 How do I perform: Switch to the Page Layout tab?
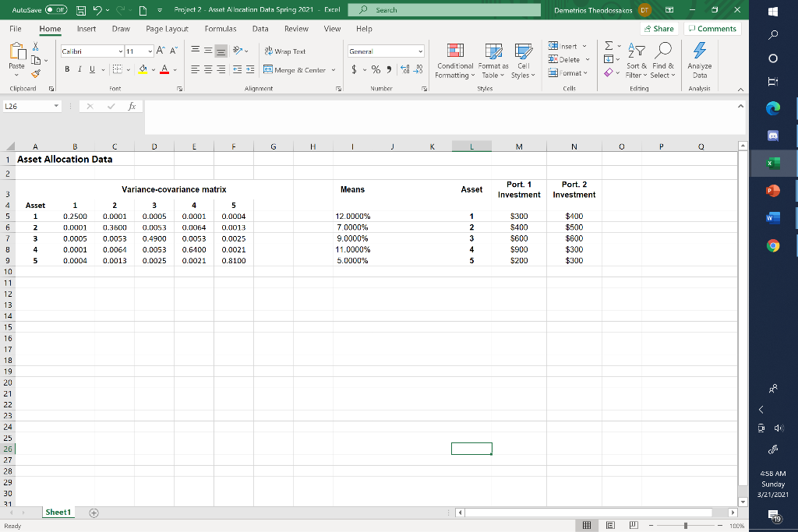(167, 29)
